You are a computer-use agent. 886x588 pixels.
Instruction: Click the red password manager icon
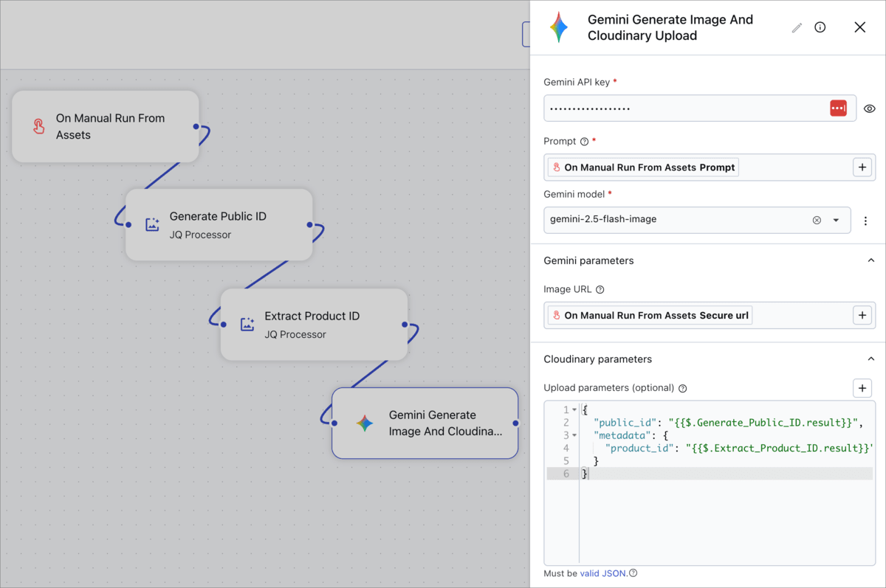click(838, 108)
